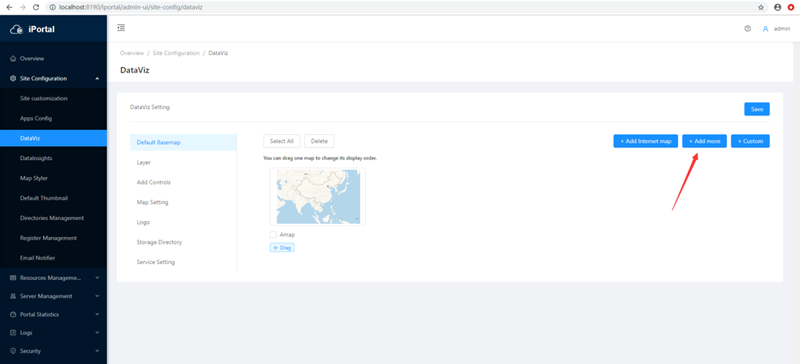
Task: Click the Portal Statistics icon
Action: pyautogui.click(x=13, y=314)
